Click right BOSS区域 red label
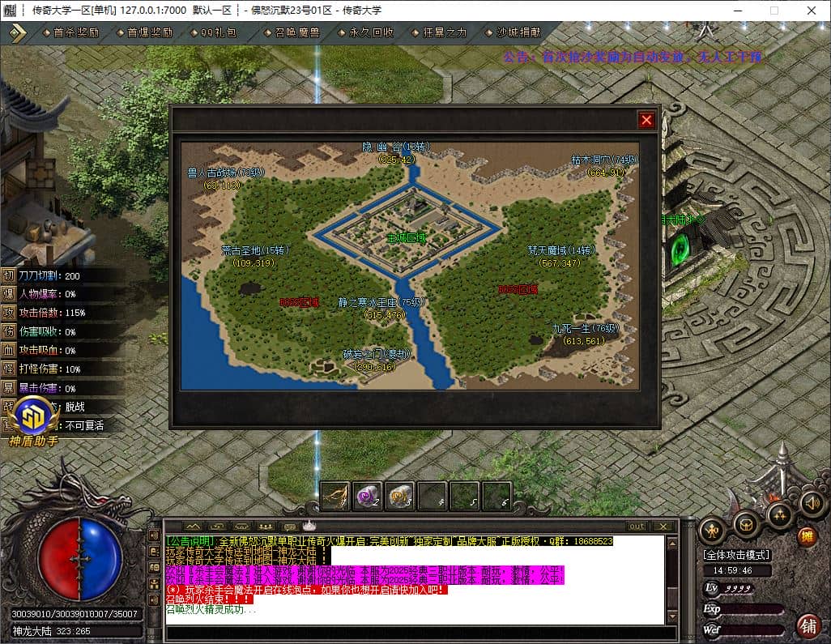 518,289
